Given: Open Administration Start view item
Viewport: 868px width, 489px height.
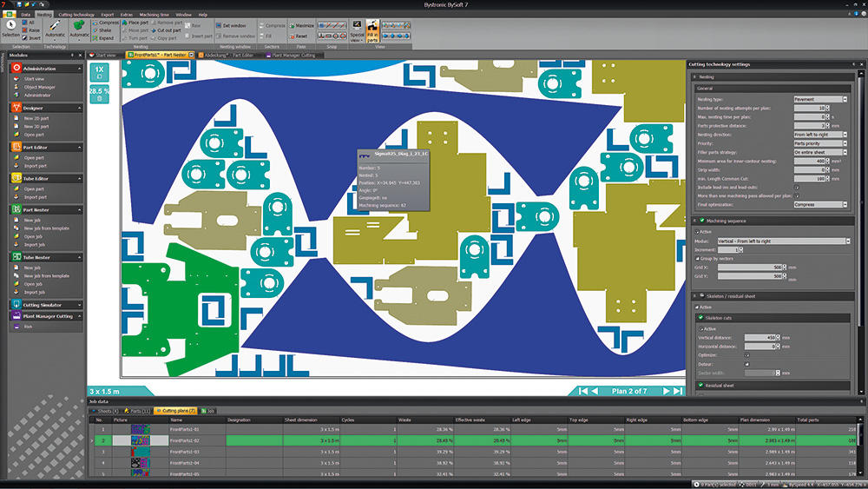Looking at the screenshot, I should coord(34,79).
